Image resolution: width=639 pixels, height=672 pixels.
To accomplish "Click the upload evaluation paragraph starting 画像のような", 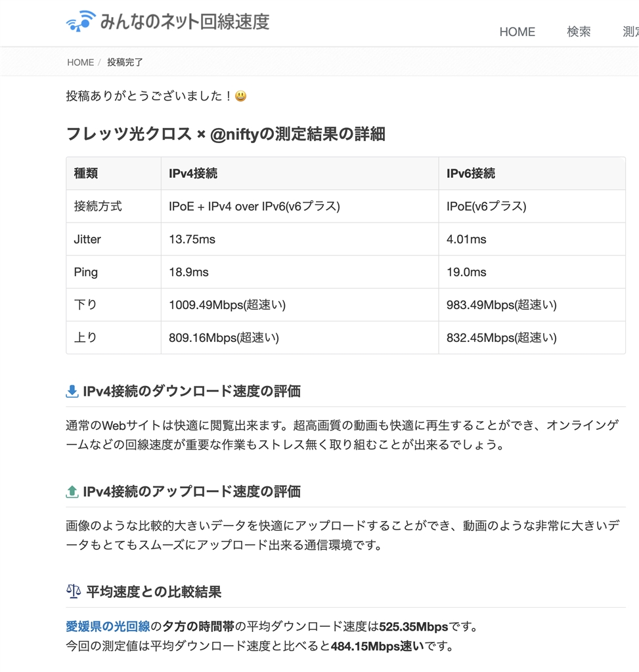I will click(x=342, y=535).
